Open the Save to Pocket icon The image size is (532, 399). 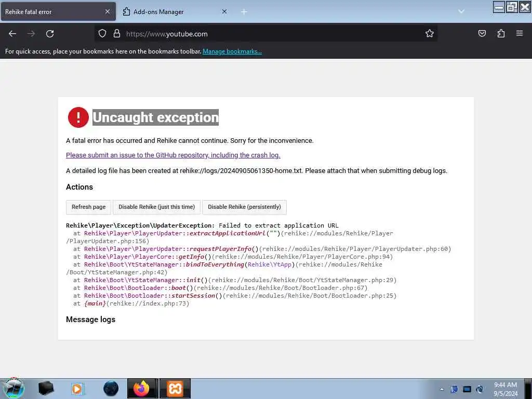(482, 33)
